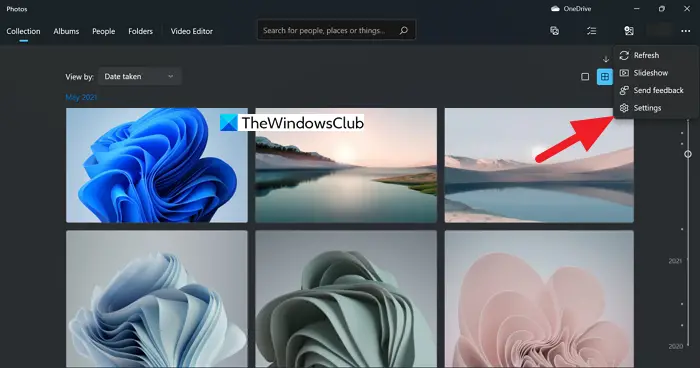
Task: Click the OneDrive cloud icon
Action: click(x=555, y=8)
